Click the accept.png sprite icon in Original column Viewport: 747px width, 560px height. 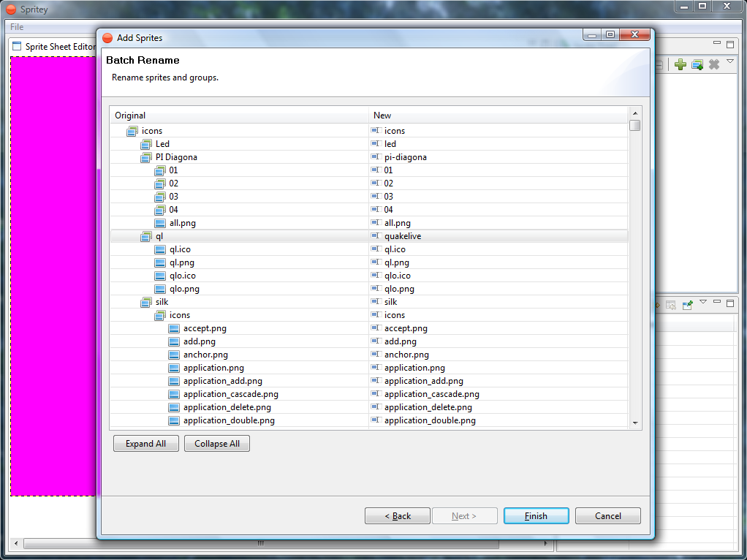pos(174,328)
